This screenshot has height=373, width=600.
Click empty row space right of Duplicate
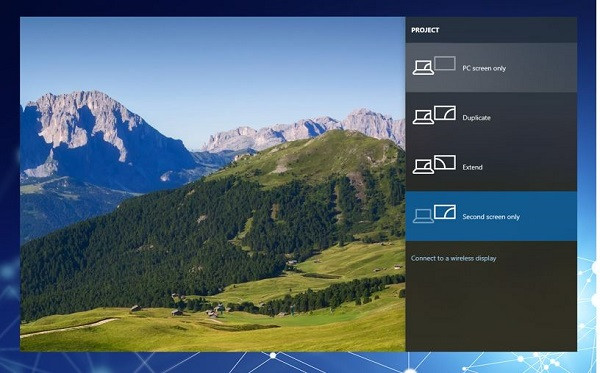point(536,117)
